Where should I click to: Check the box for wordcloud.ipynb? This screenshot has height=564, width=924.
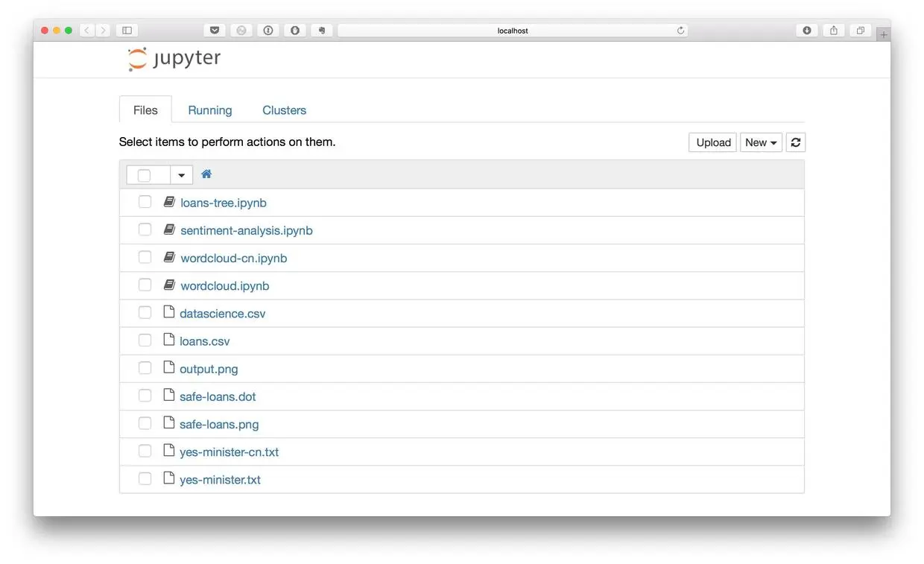click(x=145, y=285)
